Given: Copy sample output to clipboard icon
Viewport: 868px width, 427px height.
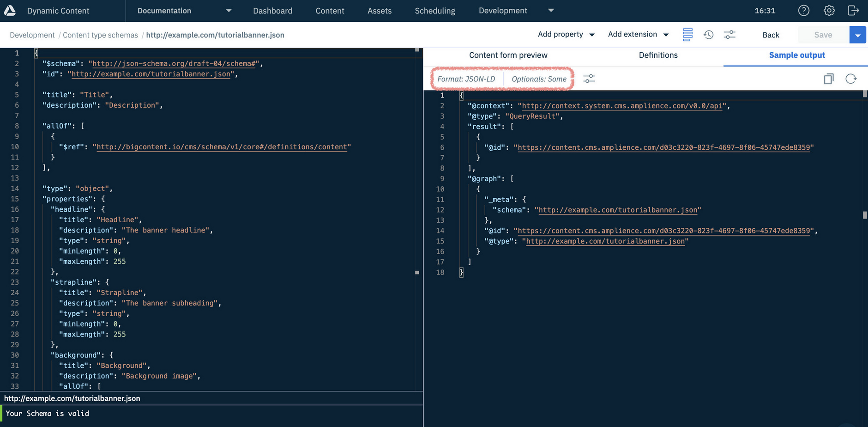Looking at the screenshot, I should click(829, 79).
